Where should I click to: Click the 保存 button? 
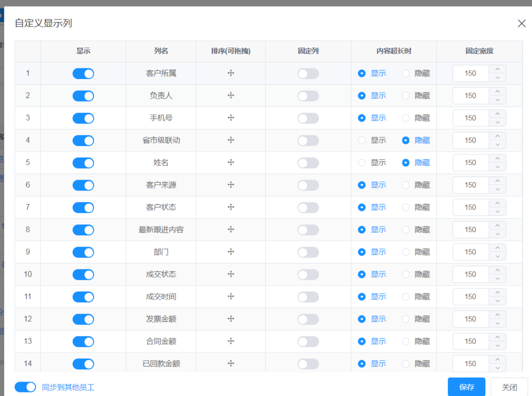(466, 386)
